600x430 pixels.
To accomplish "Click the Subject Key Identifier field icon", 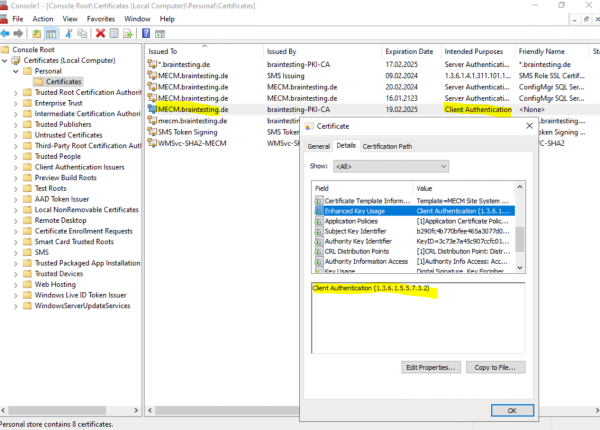I will click(x=319, y=231).
